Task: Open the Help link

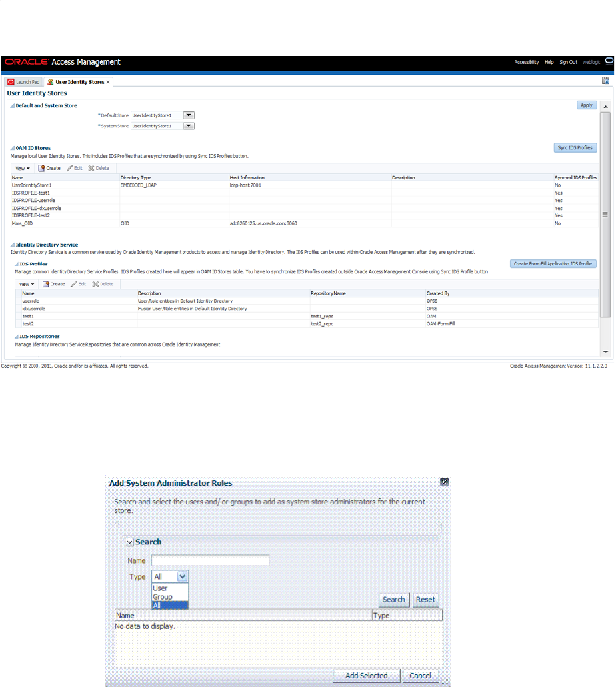Action: point(549,62)
